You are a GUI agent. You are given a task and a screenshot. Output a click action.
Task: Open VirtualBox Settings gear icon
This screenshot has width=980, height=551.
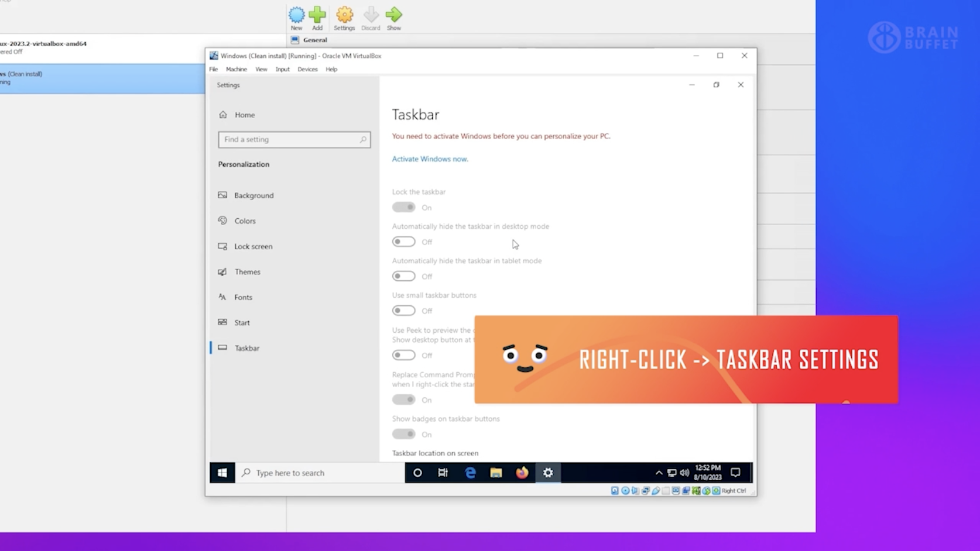click(344, 16)
